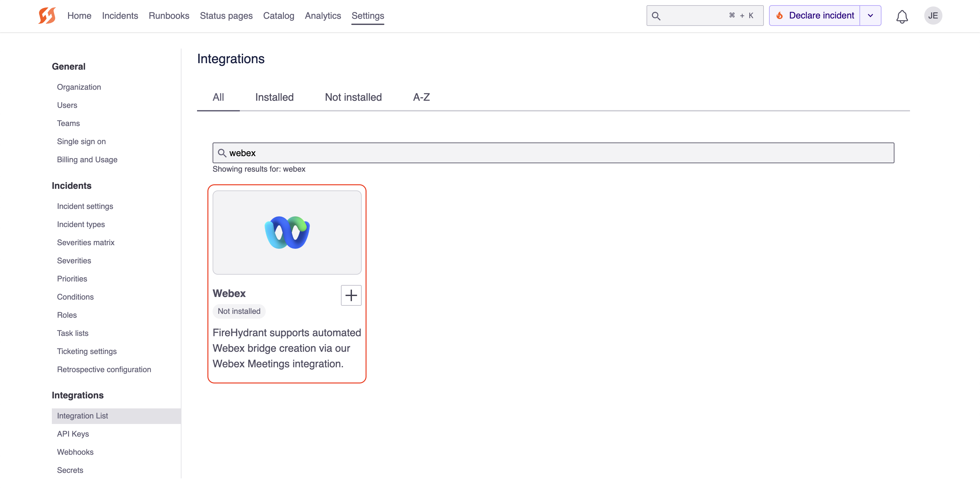The width and height of the screenshot is (980, 491).
Task: Click the Webhooks sidebar link
Action: click(75, 451)
